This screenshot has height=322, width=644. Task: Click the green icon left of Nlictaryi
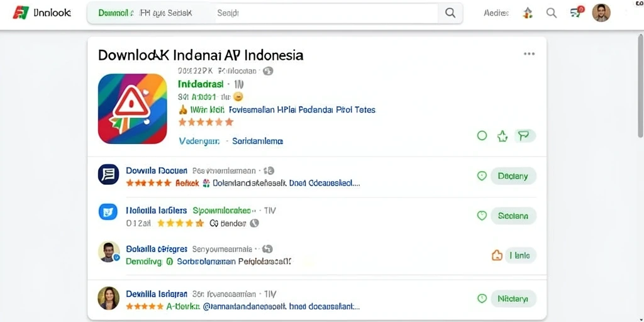(482, 299)
